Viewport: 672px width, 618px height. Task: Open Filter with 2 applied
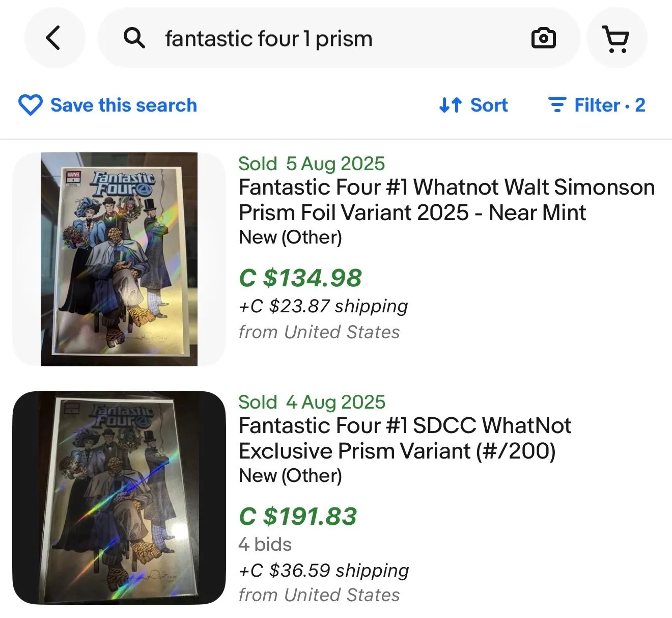597,105
